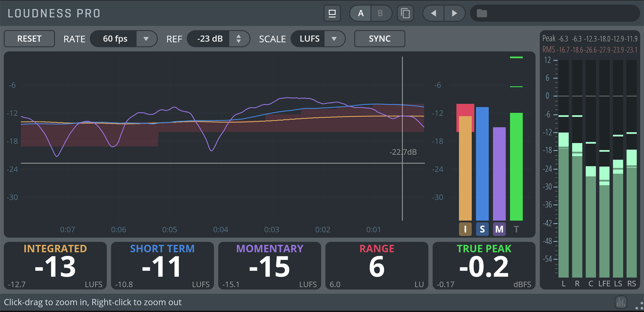Click the RMS values readout text
Viewport: 644px width, 312px height.
(590, 50)
